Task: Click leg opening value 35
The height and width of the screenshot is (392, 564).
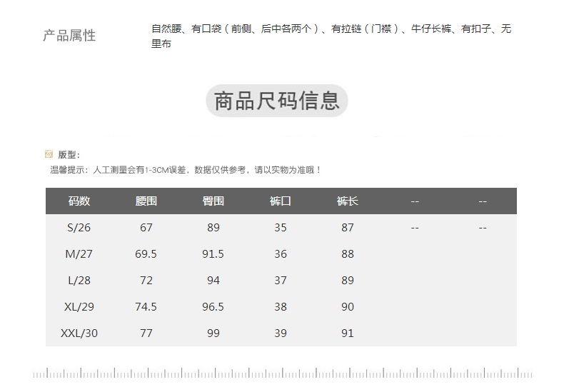Action: 281,228
